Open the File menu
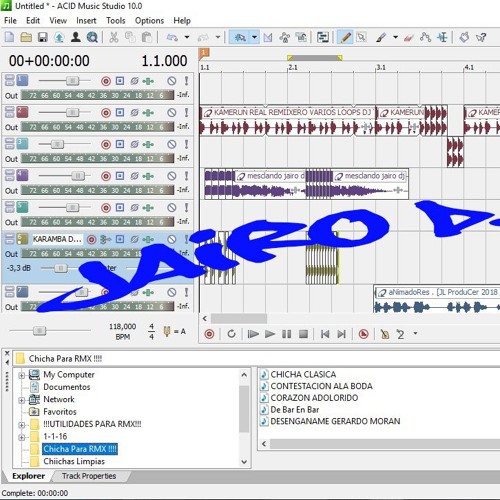This screenshot has width=500, height=500. pos(10,21)
